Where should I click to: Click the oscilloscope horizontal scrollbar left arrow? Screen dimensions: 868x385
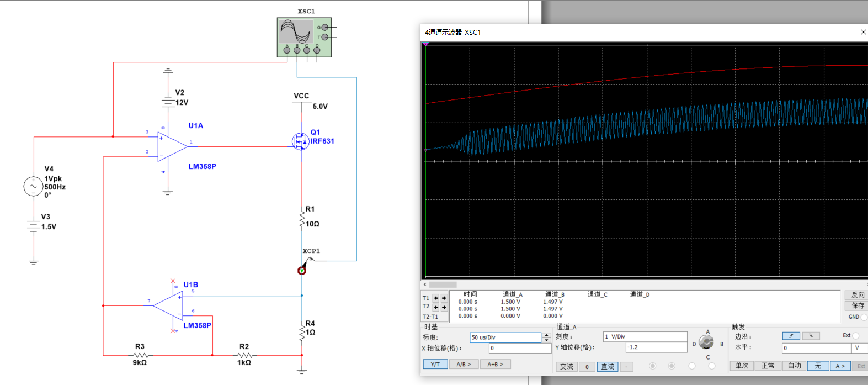(425, 284)
